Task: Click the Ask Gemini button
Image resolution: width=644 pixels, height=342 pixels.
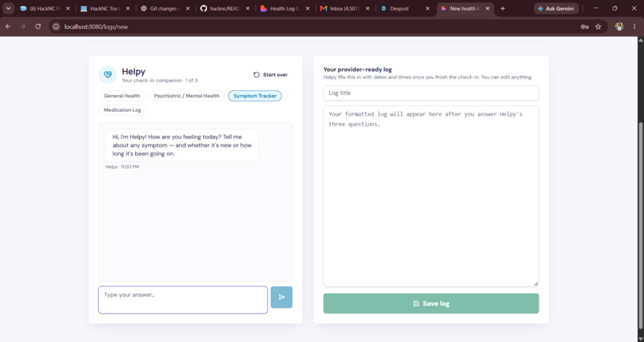Action: pyautogui.click(x=556, y=8)
